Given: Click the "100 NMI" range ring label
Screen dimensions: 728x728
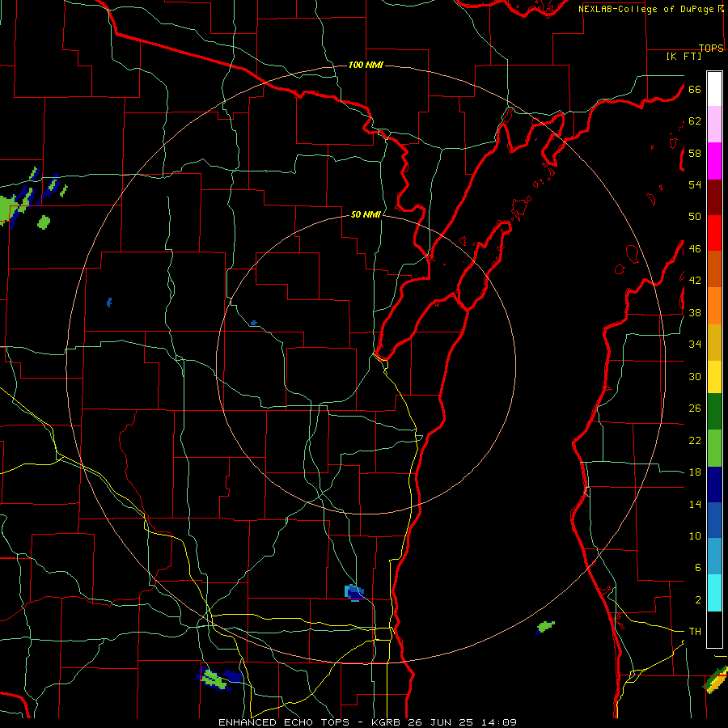Looking at the screenshot, I should [366, 65].
